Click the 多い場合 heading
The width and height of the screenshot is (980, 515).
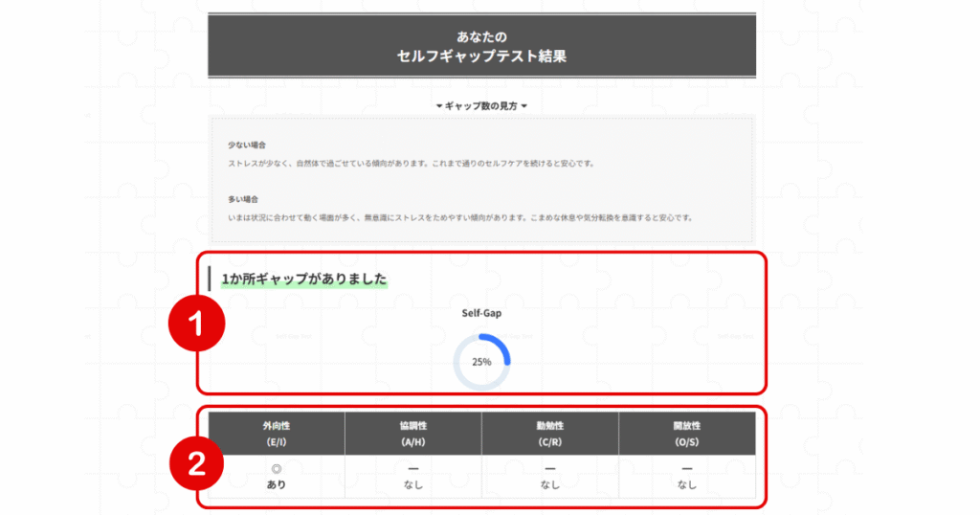243,199
